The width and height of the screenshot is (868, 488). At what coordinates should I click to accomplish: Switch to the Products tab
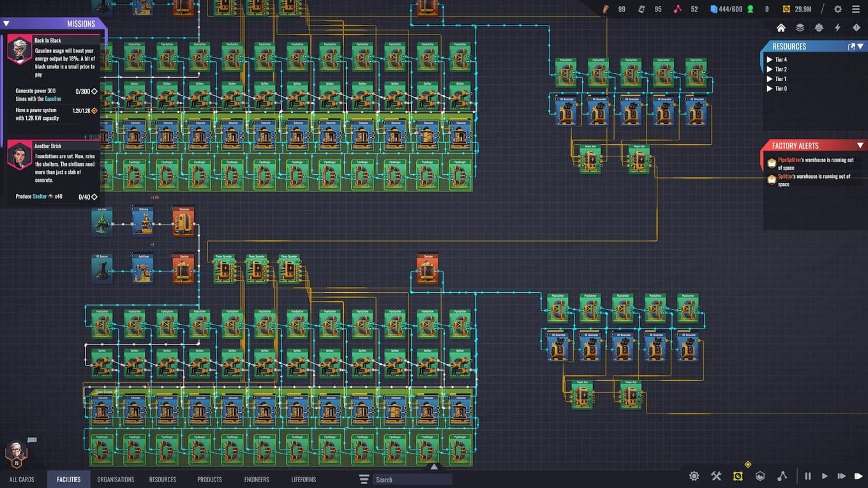tap(209, 479)
